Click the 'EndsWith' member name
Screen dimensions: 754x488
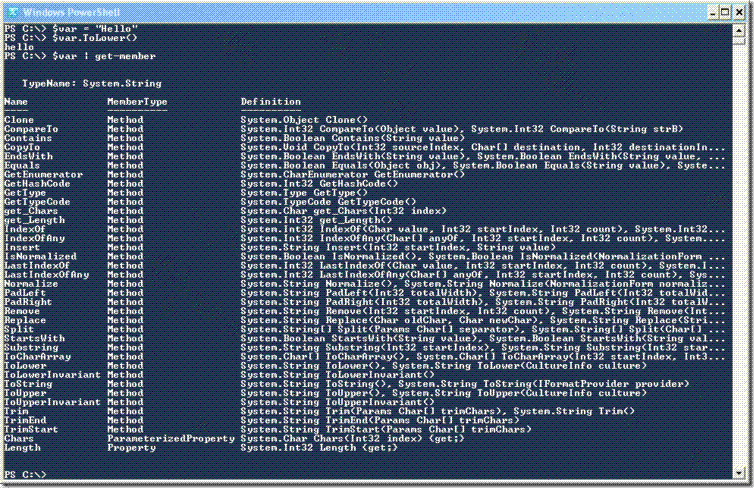pyautogui.click(x=28, y=156)
